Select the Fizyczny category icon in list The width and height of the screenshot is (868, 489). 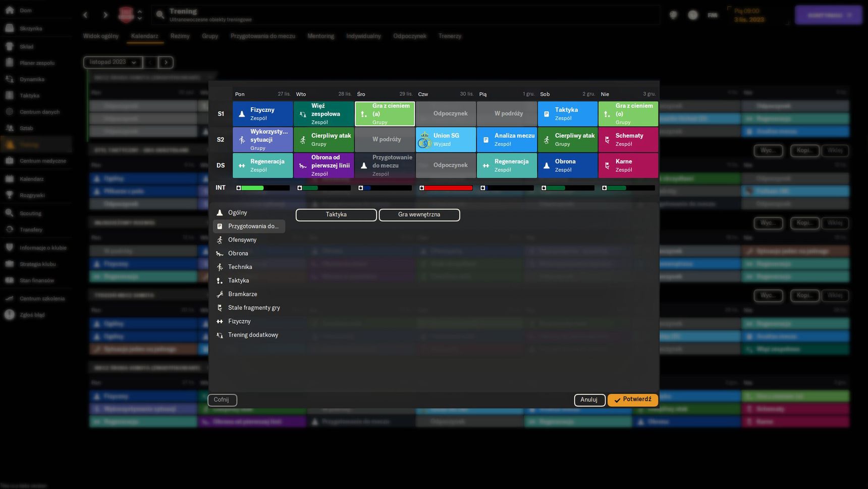tap(220, 321)
